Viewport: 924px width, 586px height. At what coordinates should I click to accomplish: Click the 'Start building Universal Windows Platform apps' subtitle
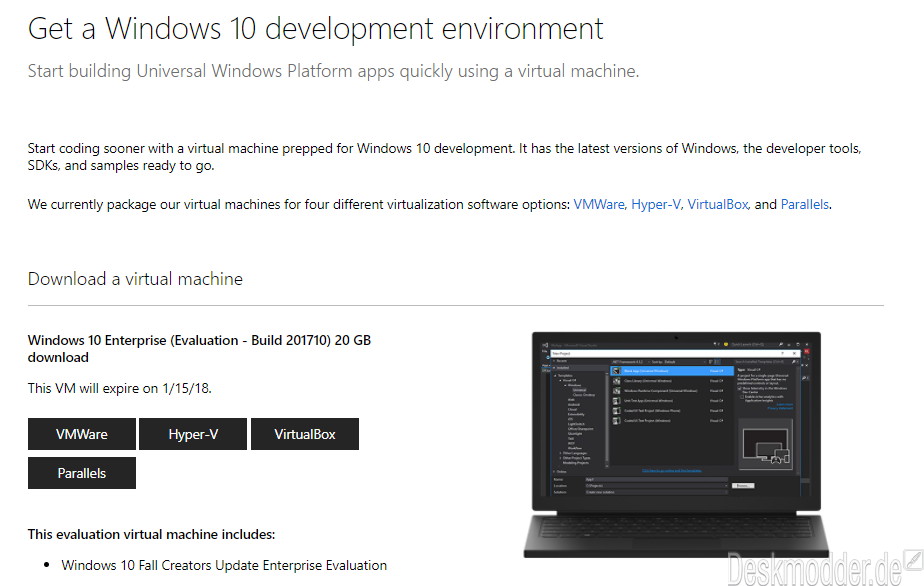click(333, 71)
